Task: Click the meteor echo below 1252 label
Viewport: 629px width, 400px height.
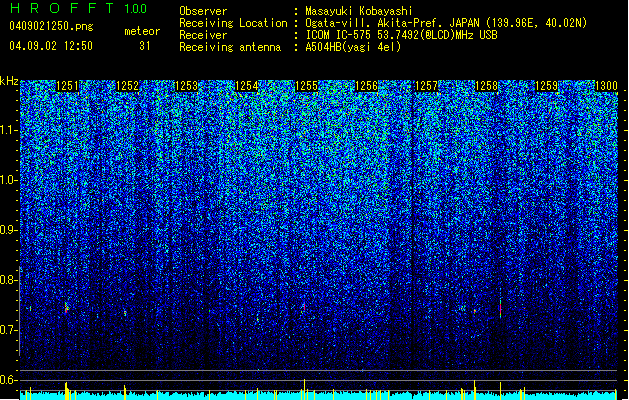Action: [125, 313]
